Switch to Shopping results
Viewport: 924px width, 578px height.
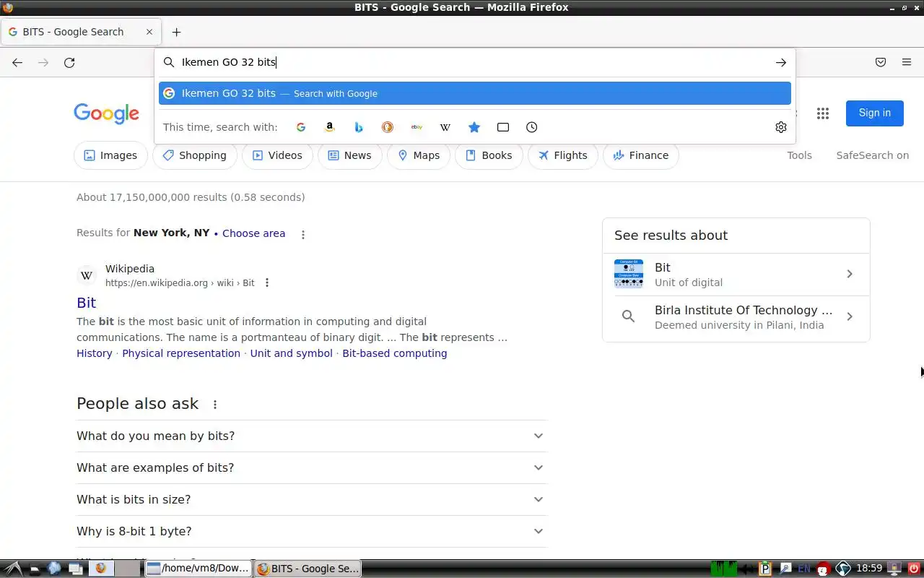[195, 155]
